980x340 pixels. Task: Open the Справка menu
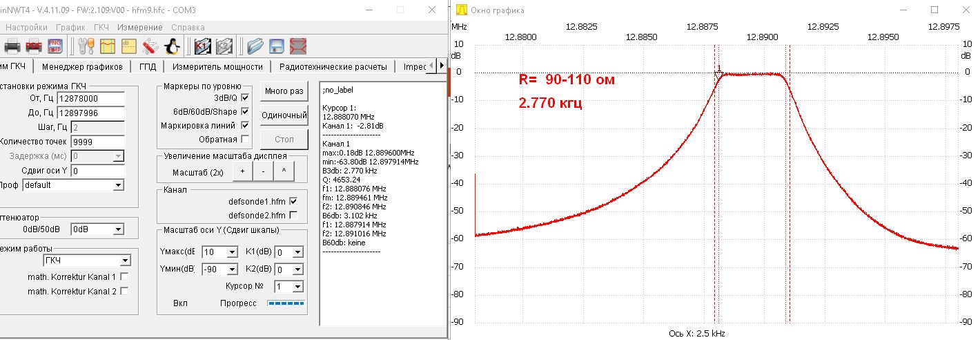pos(187,28)
